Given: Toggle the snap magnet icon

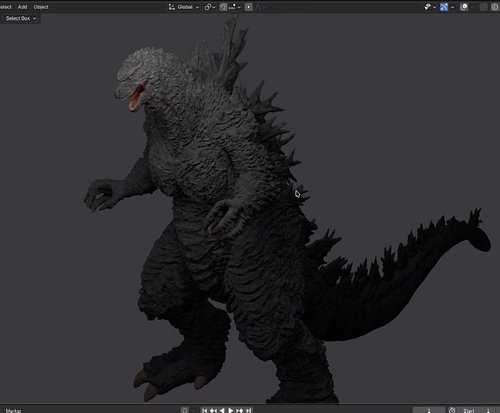Looking at the screenshot, I should coord(223,7).
